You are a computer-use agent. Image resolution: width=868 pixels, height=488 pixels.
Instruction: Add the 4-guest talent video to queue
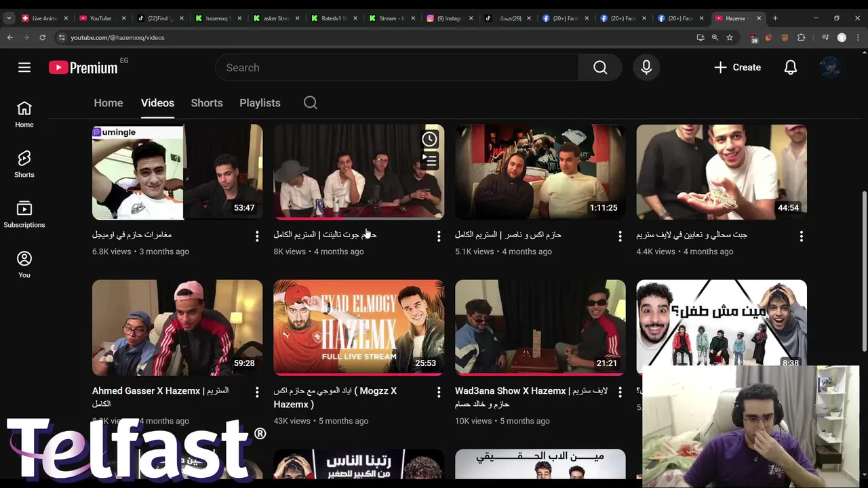tap(429, 161)
